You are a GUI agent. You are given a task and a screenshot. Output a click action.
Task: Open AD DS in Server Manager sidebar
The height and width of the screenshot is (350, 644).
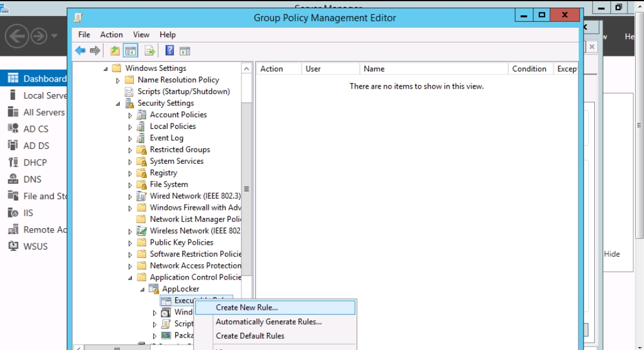(36, 145)
